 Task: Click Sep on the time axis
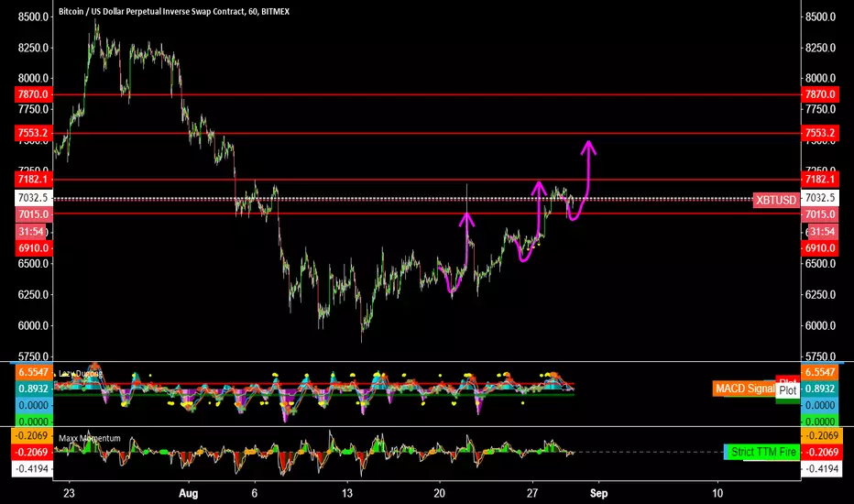(x=598, y=494)
